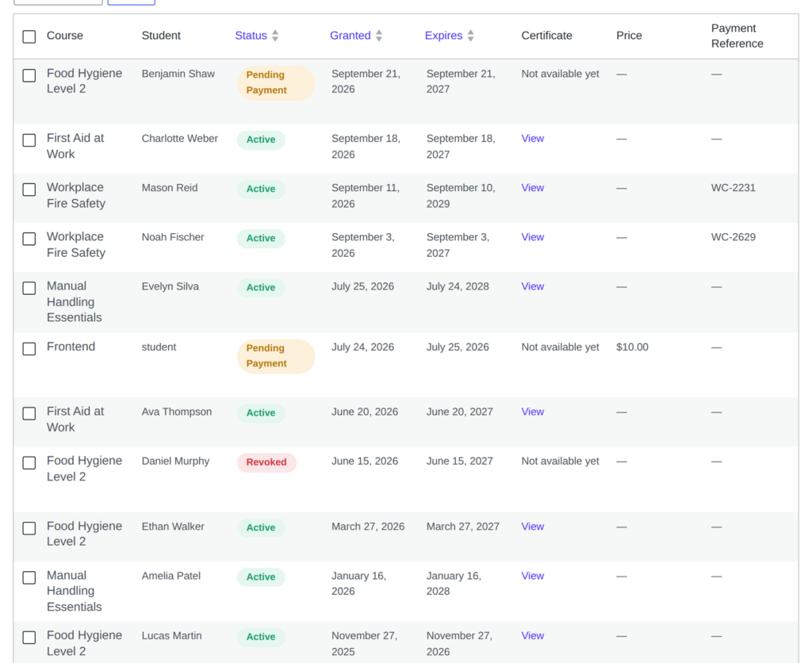Click the Revoked status badge
The width and height of the screenshot is (812, 663).
point(266,462)
